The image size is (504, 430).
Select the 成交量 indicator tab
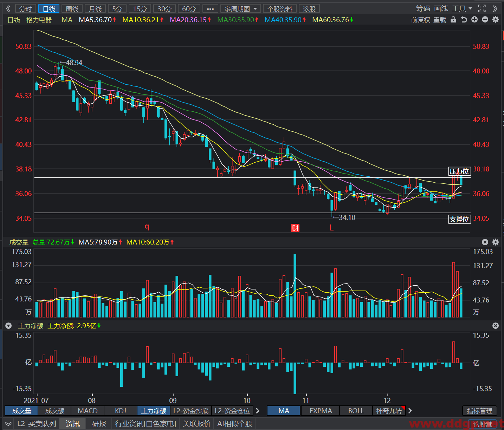[x=21, y=411]
